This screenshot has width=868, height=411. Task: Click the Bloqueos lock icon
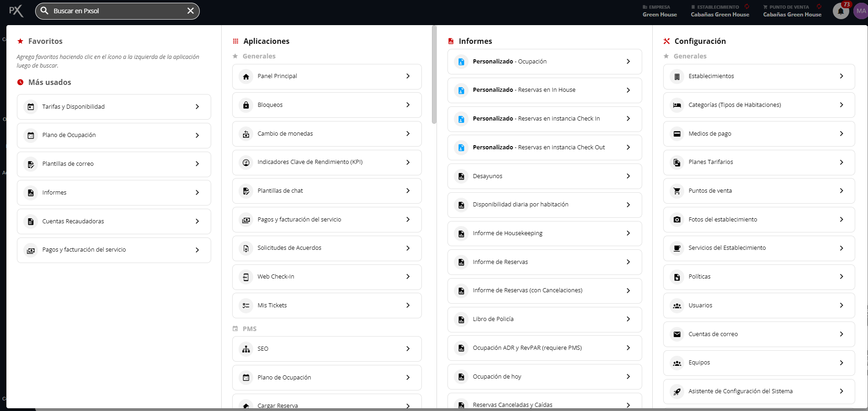click(x=246, y=105)
